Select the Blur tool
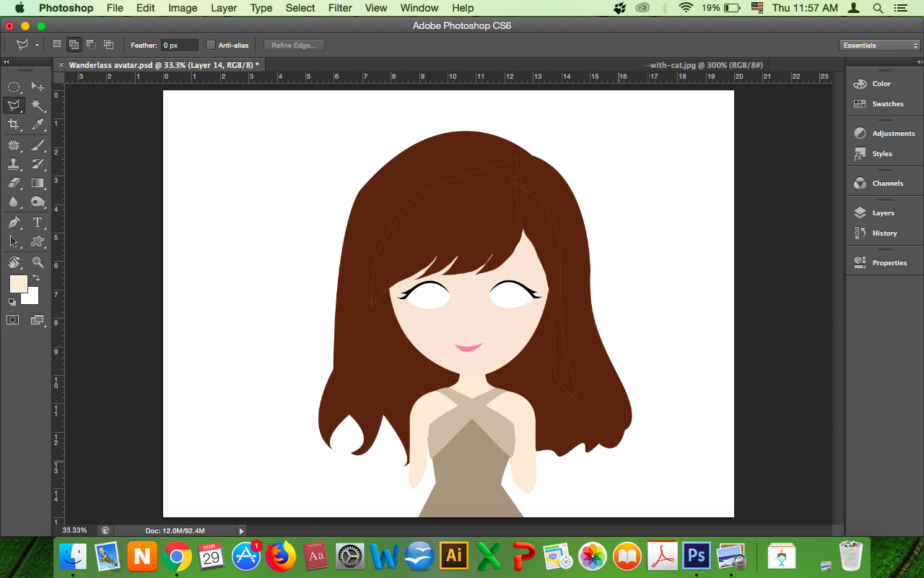 (x=14, y=202)
